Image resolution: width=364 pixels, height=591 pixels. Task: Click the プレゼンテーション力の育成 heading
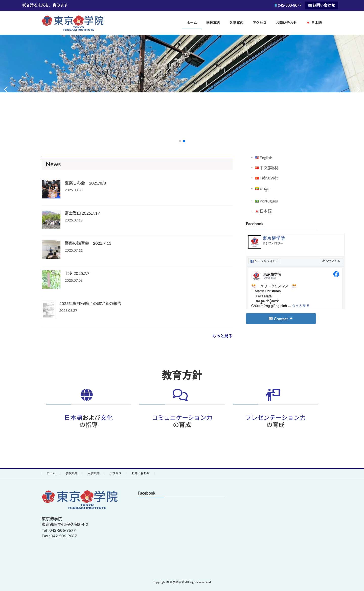276,421
